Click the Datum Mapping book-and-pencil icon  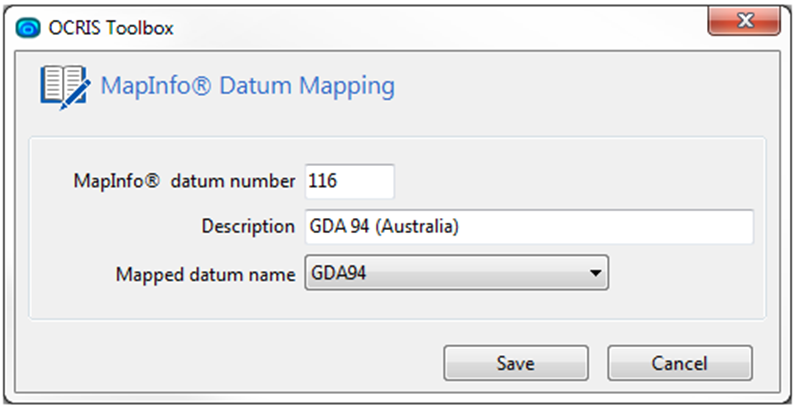(65, 87)
